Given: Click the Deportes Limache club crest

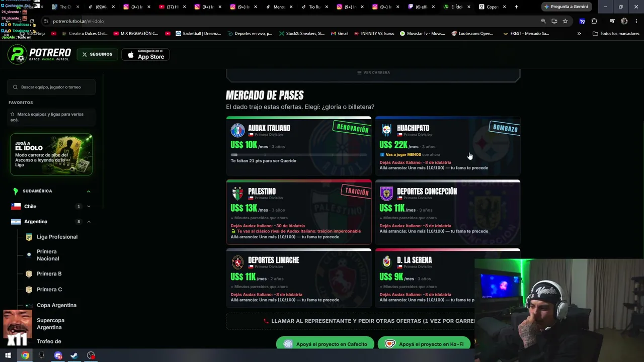Looking at the screenshot, I should pos(237,262).
